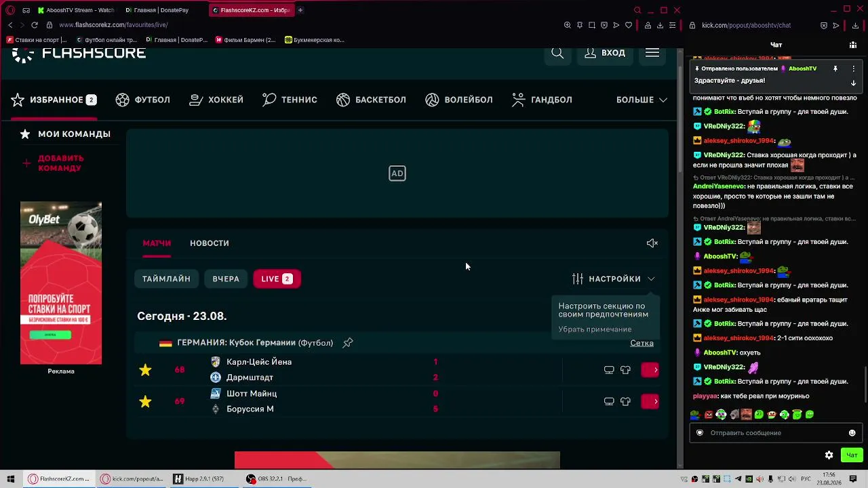Click the Карл-Цейс Йена team name
868x488 pixels.
[259, 362]
